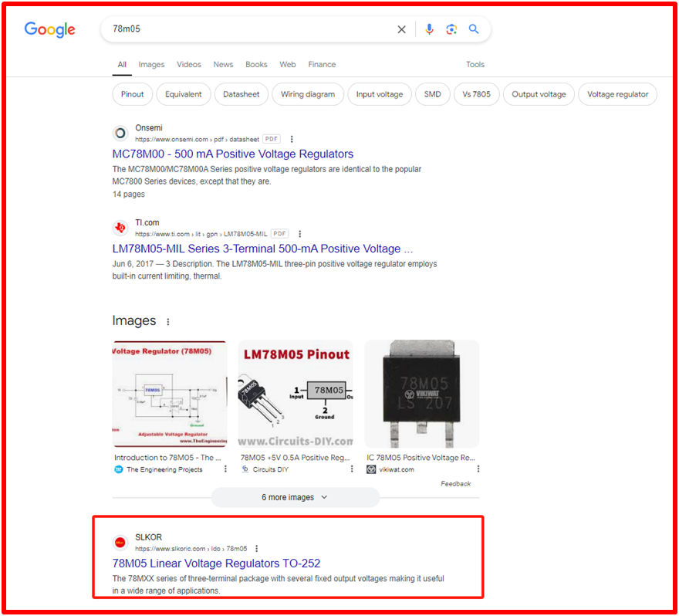Click in the 78m05 search field
The width and height of the screenshot is (679, 616).
247,29
